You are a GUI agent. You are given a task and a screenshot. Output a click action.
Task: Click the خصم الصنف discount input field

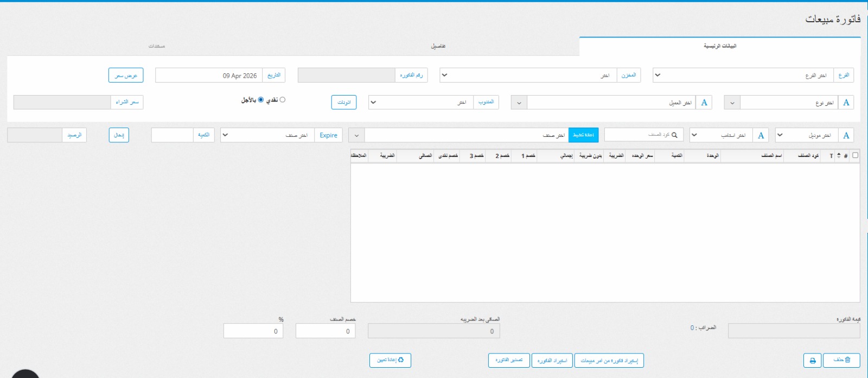(x=325, y=331)
